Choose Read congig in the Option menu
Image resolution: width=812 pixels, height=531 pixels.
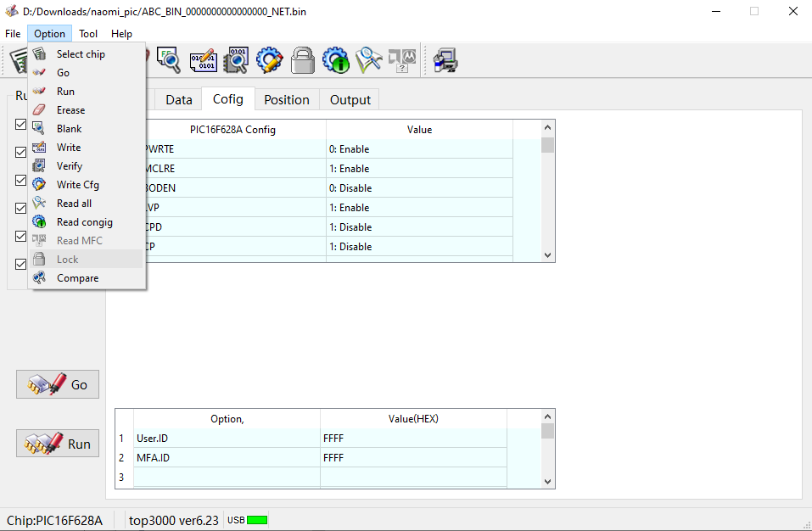[86, 221]
